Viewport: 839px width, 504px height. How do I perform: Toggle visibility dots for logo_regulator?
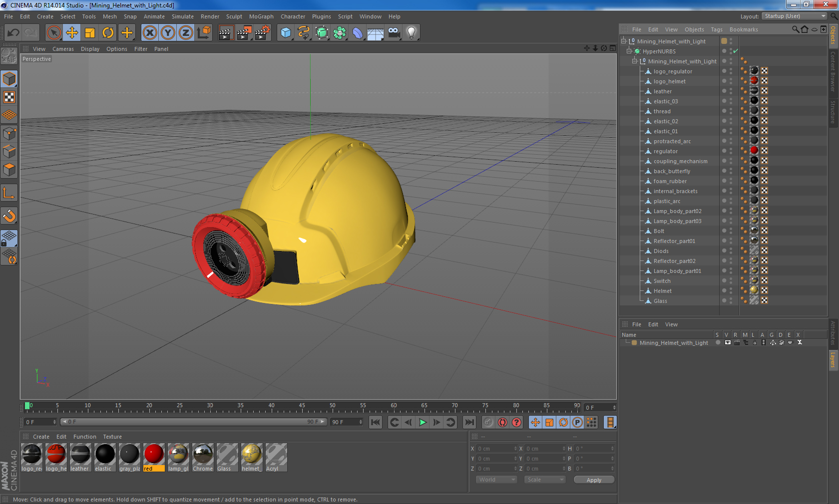(x=731, y=71)
